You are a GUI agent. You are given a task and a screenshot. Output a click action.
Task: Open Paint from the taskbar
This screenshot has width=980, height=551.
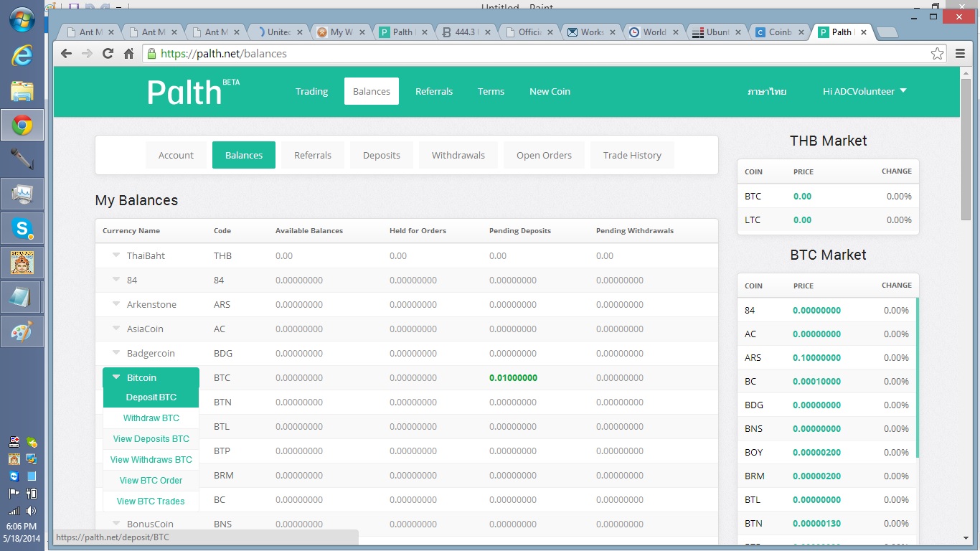pos(22,332)
